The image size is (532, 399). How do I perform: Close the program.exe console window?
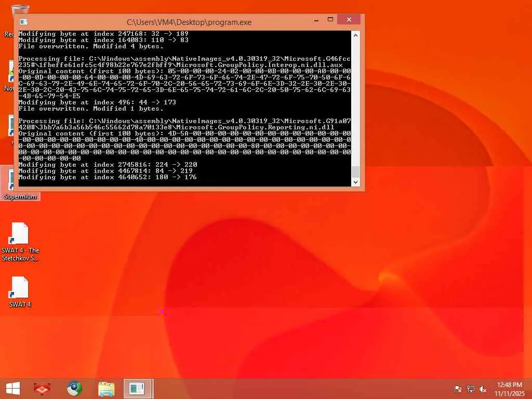point(349,20)
